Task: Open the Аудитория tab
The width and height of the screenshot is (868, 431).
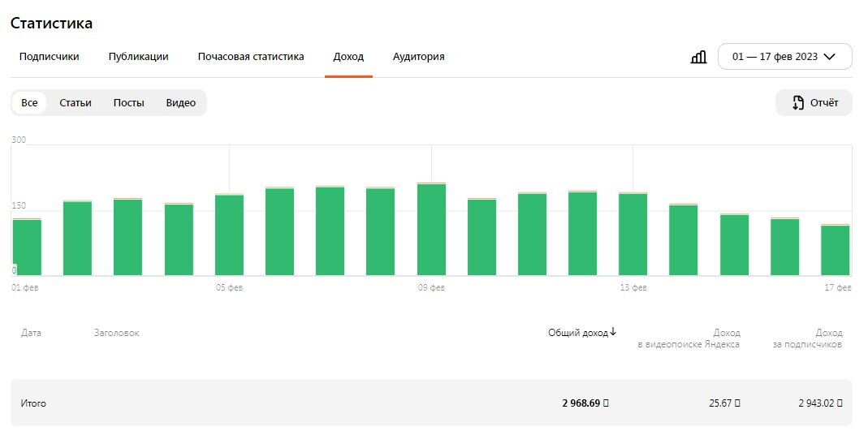Action: coord(418,57)
